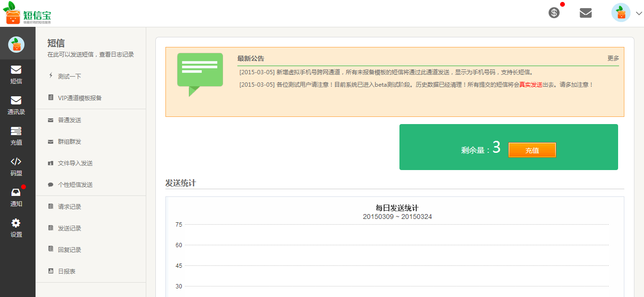Image resolution: width=644 pixels, height=297 pixels.
Task: Click the profile avatar in top right
Action: [621, 12]
